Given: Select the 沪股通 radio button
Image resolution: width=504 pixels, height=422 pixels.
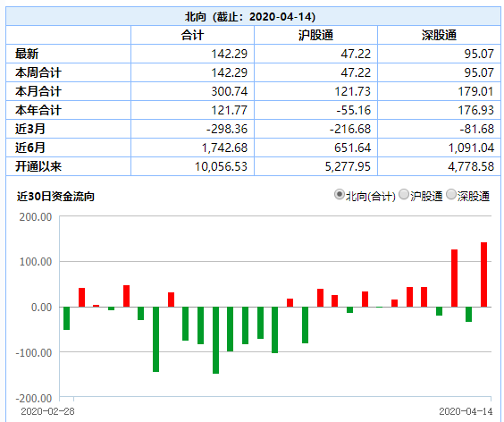Looking at the screenshot, I should (x=404, y=195).
